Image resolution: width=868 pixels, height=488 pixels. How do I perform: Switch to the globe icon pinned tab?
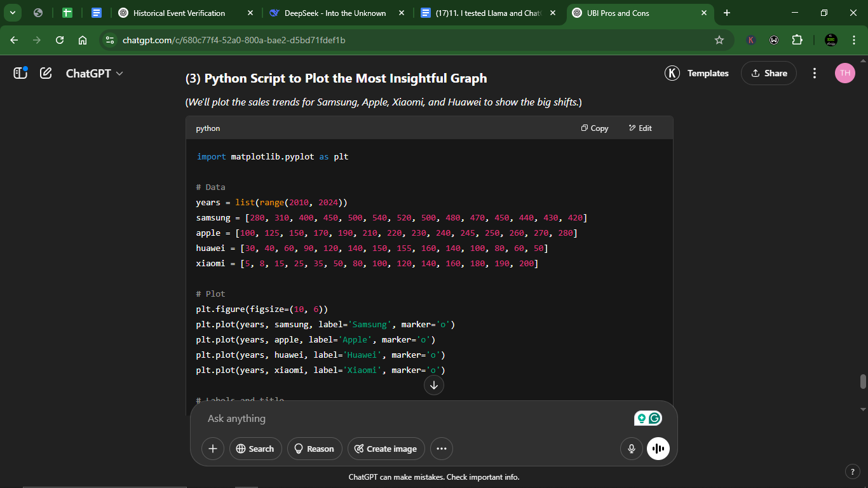tap(38, 13)
